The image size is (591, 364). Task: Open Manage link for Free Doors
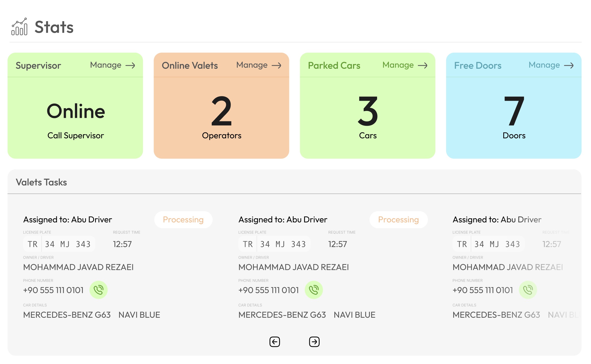point(544,65)
